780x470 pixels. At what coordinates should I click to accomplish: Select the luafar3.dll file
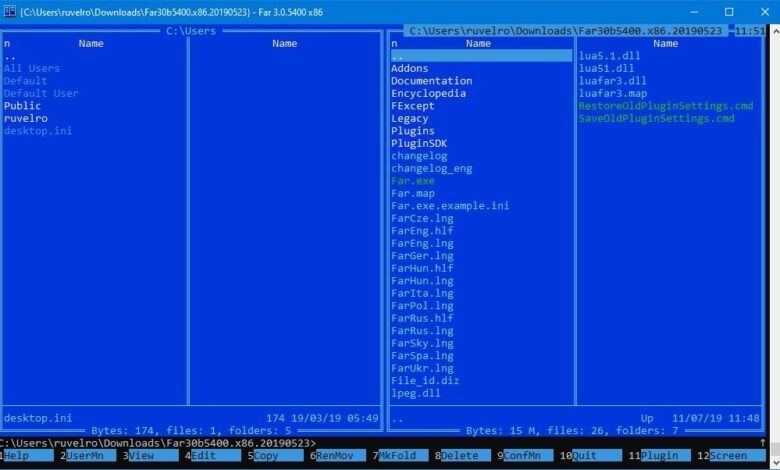coord(612,81)
